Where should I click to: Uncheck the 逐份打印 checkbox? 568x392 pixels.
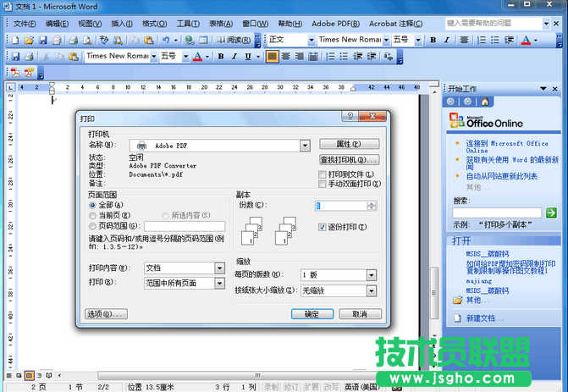(322, 227)
